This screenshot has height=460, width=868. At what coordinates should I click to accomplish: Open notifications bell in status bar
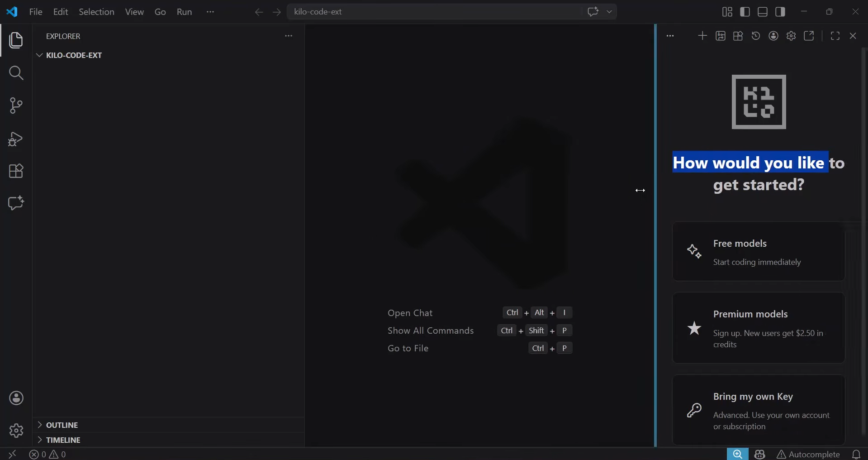[x=856, y=454]
